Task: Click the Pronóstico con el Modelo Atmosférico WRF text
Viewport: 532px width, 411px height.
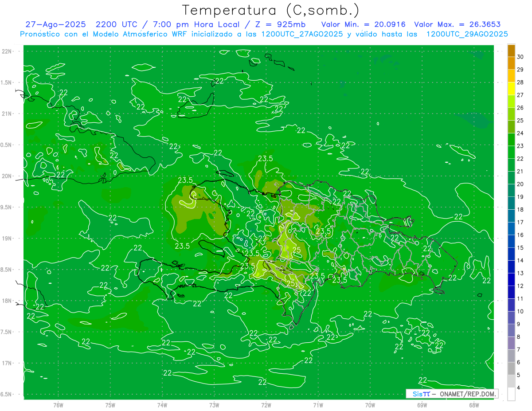Action: (104, 34)
